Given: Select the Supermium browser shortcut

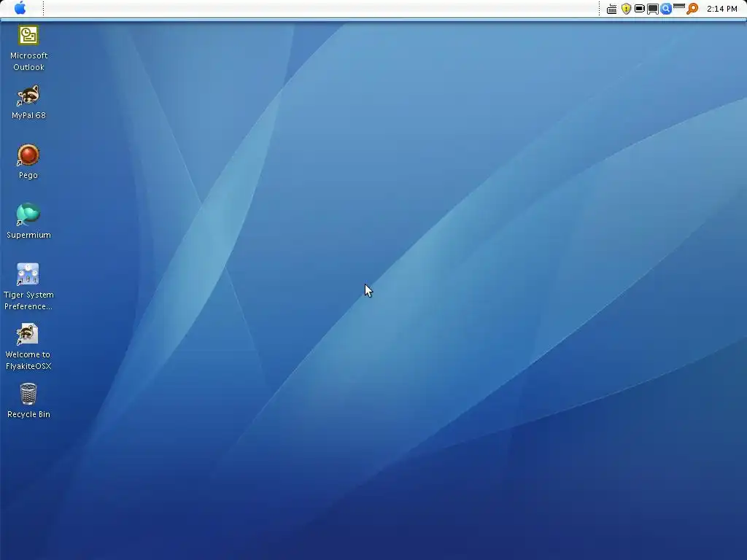Looking at the screenshot, I should (28, 215).
